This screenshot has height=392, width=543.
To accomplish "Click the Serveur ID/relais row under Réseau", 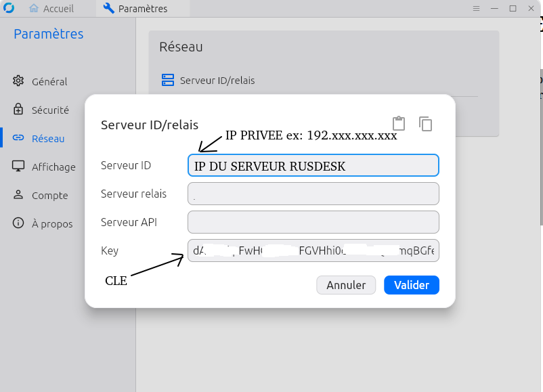I will pos(217,81).
